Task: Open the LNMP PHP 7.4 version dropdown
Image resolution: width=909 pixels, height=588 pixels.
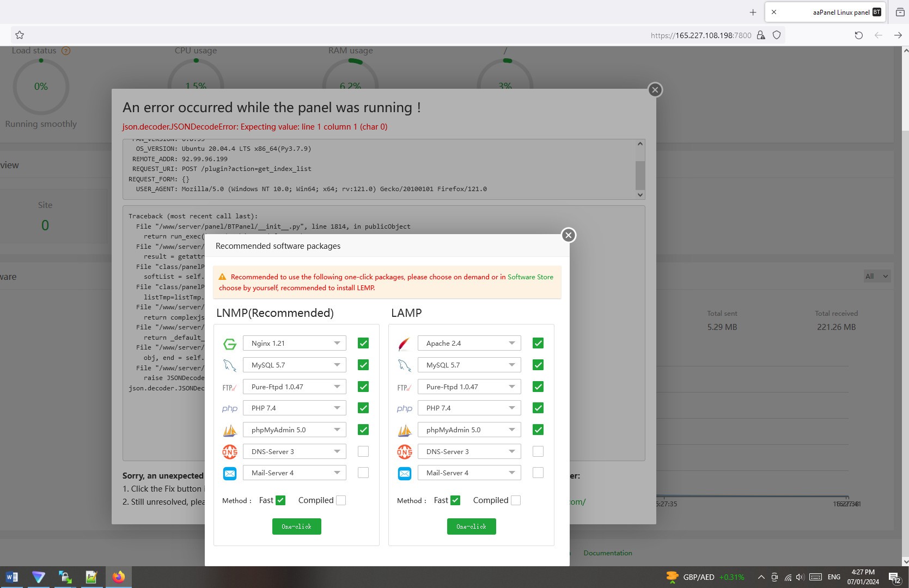Action: pyautogui.click(x=295, y=408)
